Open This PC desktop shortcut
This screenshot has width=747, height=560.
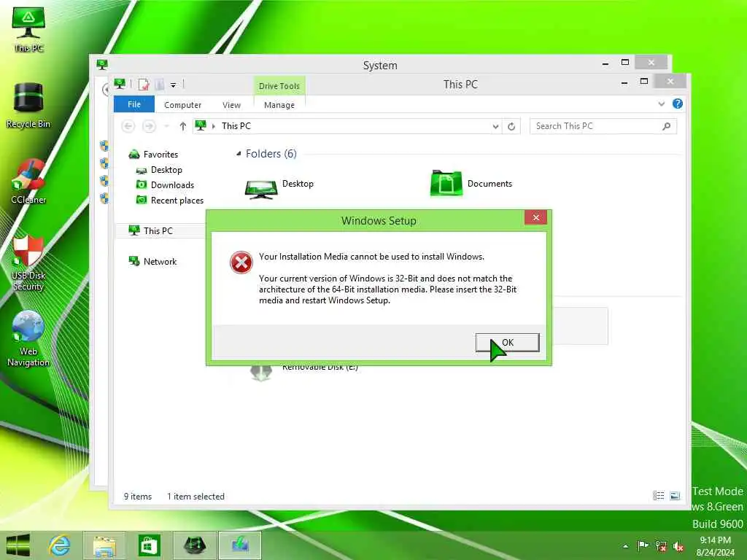(28, 29)
